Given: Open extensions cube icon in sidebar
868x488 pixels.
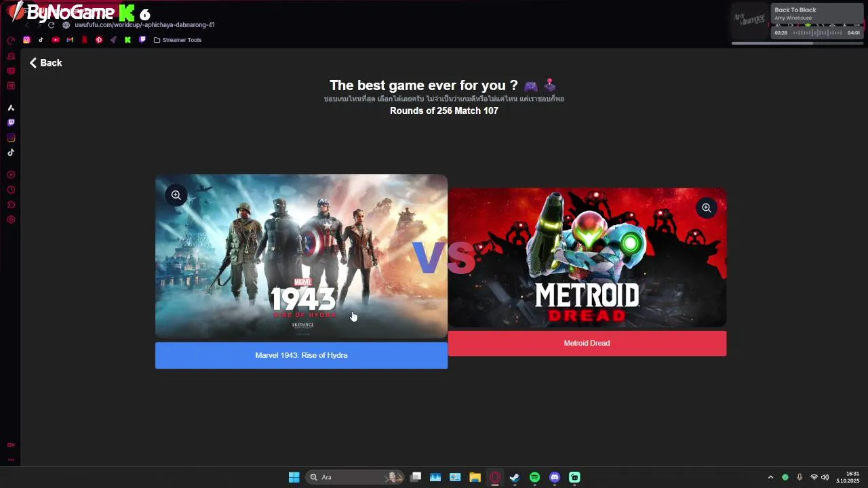Looking at the screenshot, I should pos(11,205).
